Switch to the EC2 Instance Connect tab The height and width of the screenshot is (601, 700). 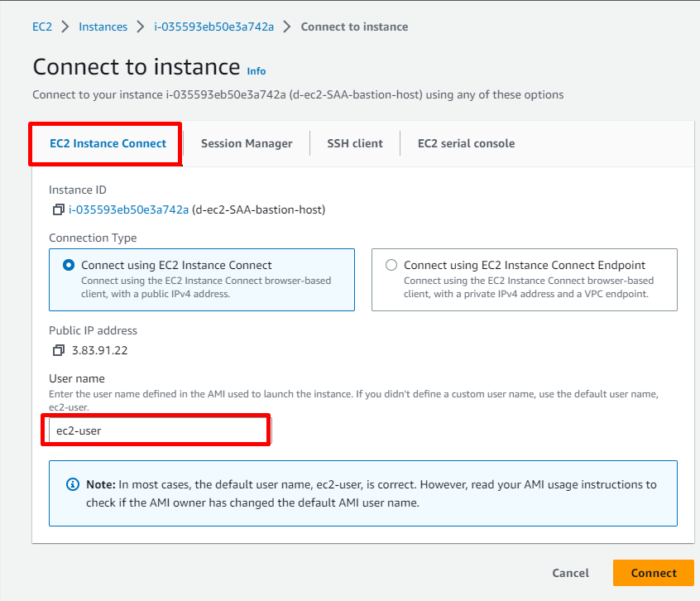click(x=108, y=143)
